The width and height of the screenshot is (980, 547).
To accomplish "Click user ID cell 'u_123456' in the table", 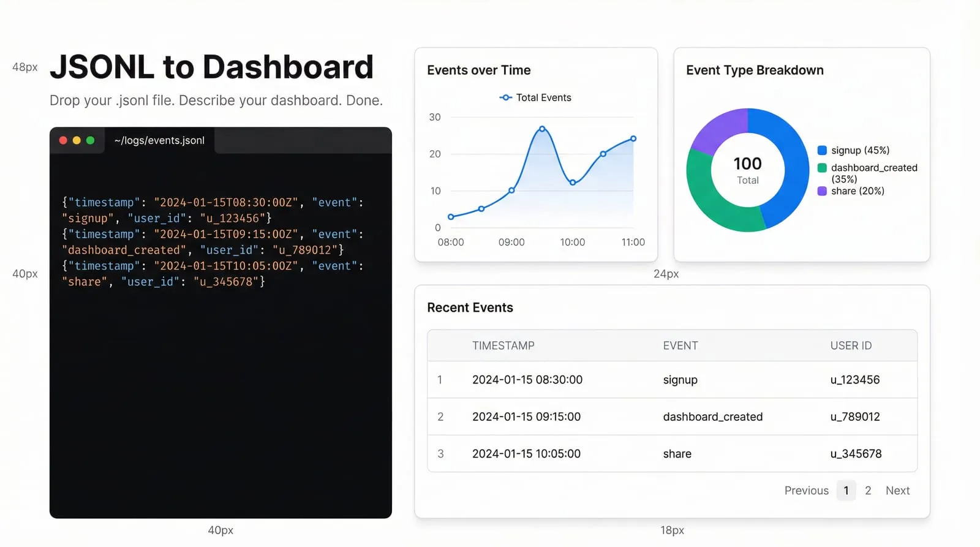I will coord(855,380).
